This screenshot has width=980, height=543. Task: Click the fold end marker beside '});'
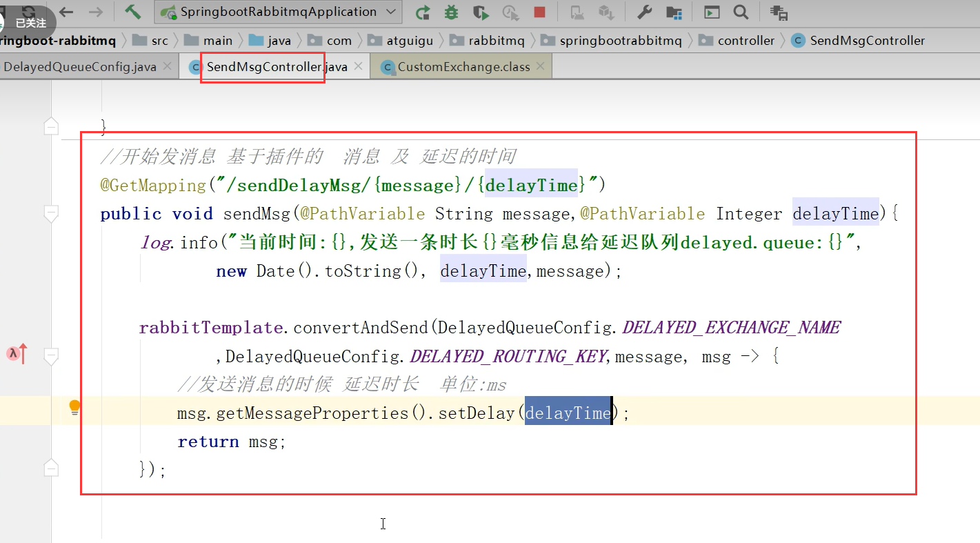pos(51,468)
